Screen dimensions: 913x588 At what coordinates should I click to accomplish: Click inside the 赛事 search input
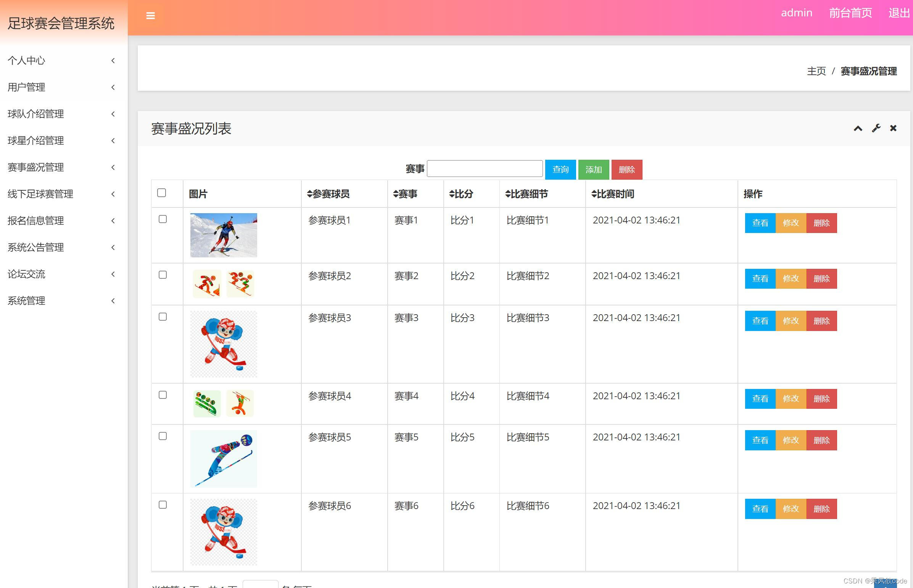(x=485, y=169)
